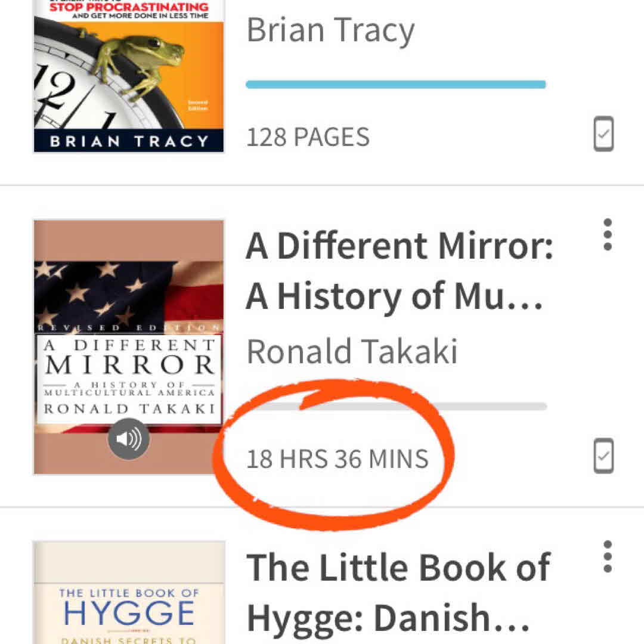
Task: Tap downloaded-to-device icon beside 128 PAGES
Action: coord(603,135)
